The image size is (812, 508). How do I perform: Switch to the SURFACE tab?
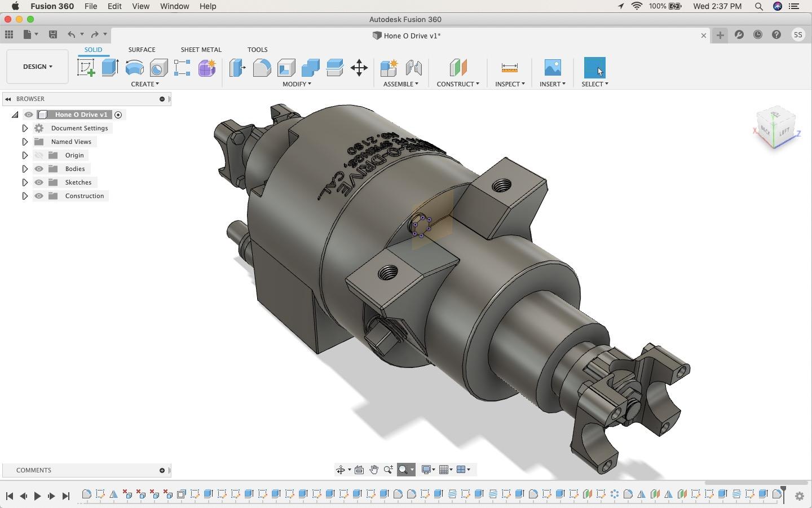[142, 50]
